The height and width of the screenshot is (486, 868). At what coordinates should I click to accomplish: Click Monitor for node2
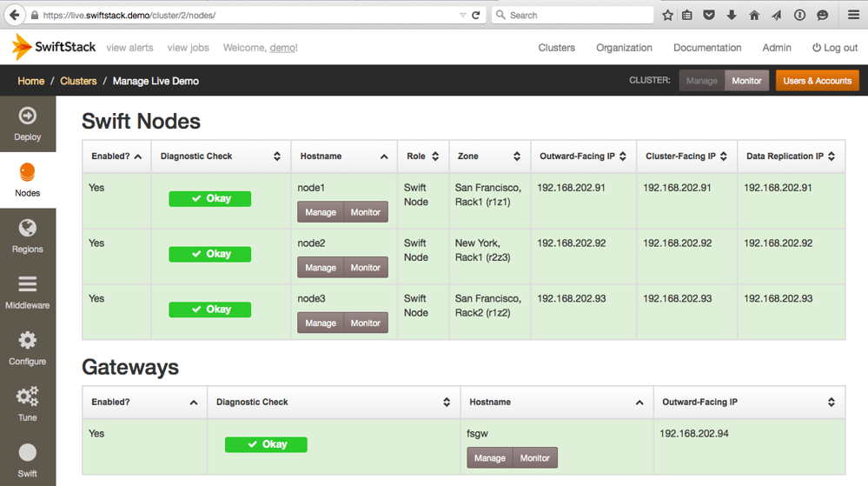click(365, 267)
